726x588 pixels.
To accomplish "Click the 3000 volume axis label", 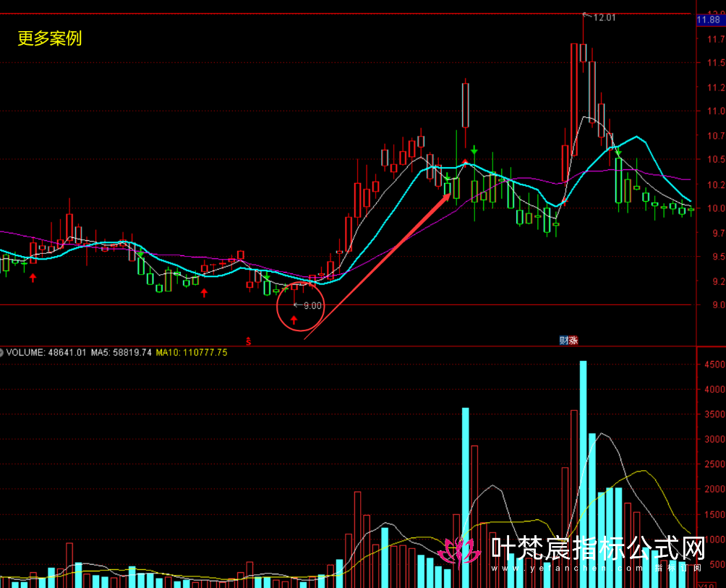I will (x=714, y=439).
